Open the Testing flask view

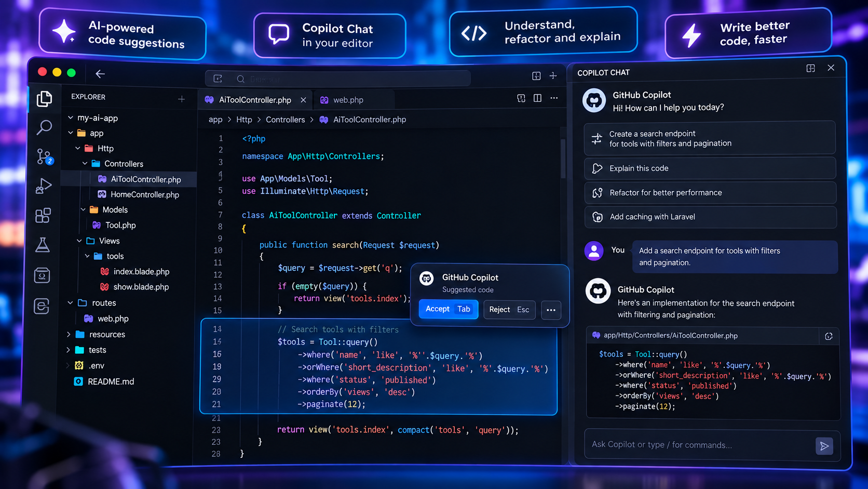point(43,245)
